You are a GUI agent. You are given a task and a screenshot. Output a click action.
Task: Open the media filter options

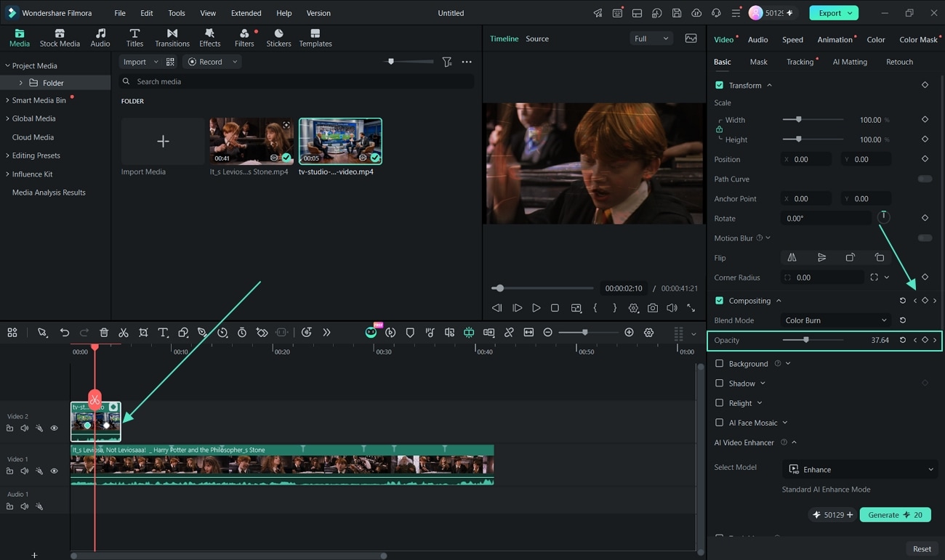[x=447, y=62]
